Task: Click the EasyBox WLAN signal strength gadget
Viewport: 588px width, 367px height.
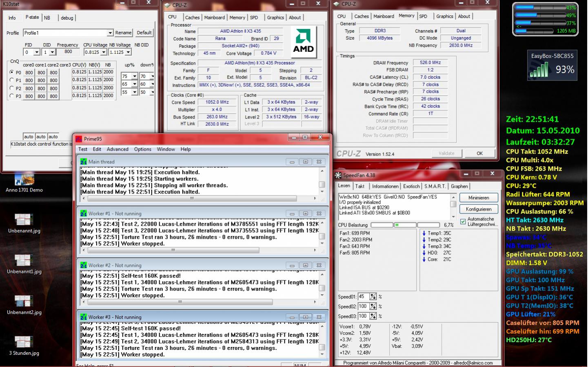Action: (552, 65)
